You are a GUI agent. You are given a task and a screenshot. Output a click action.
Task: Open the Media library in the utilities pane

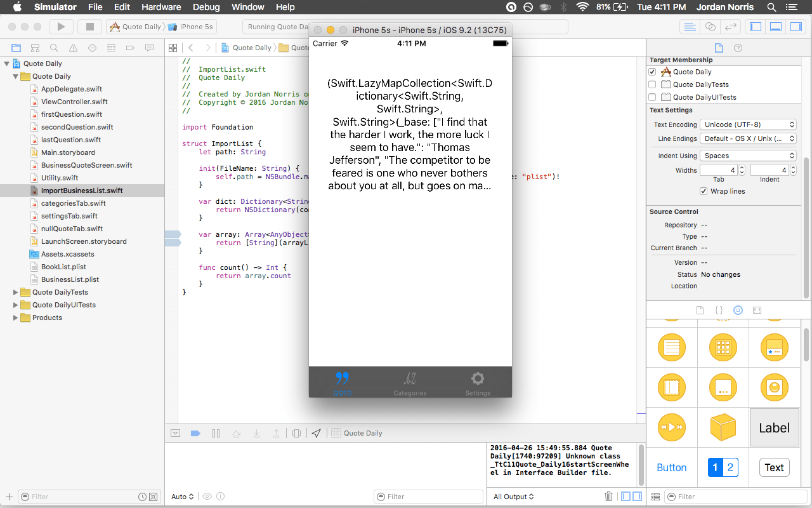[x=757, y=310]
